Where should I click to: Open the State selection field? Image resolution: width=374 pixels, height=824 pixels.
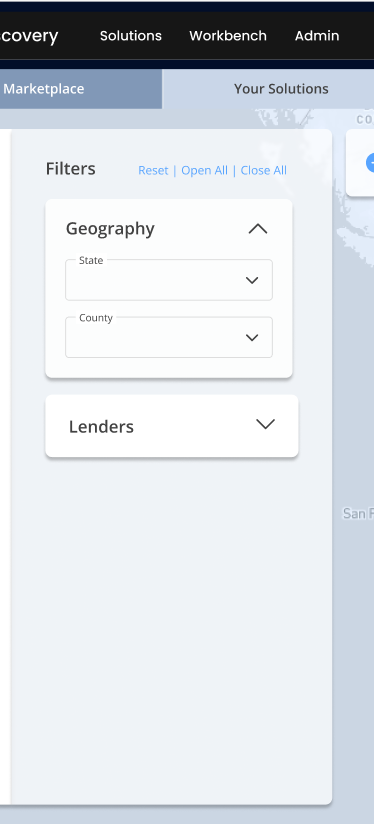169,280
